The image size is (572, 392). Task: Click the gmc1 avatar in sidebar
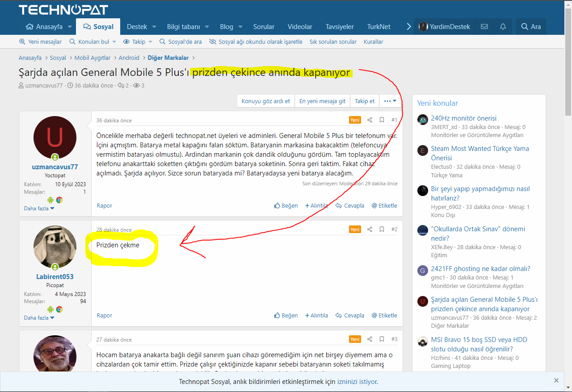click(423, 271)
